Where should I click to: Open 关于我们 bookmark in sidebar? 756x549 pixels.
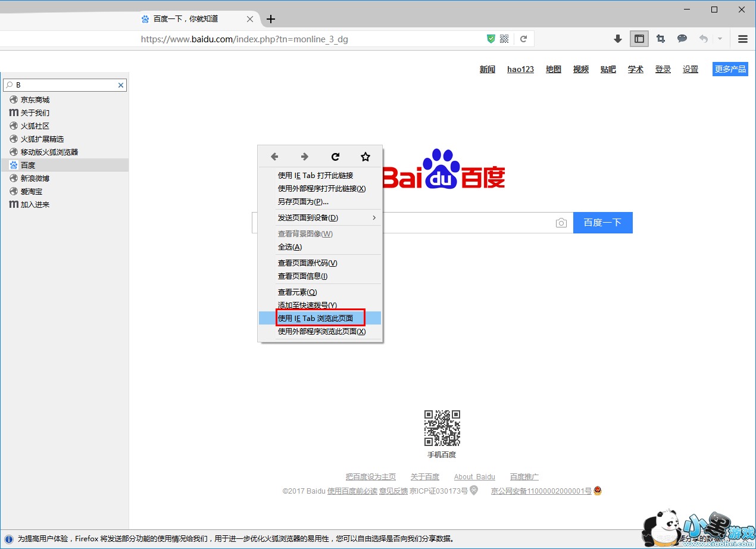tap(35, 113)
